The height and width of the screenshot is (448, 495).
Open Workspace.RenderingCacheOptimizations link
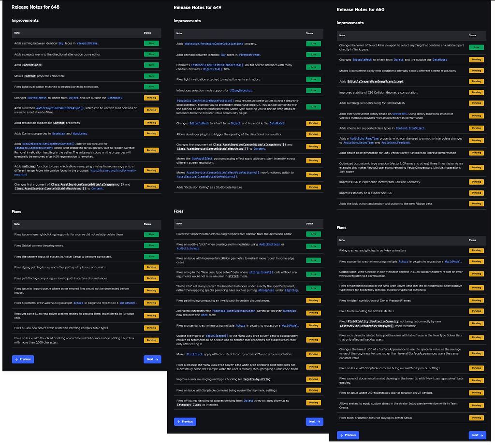click(214, 44)
